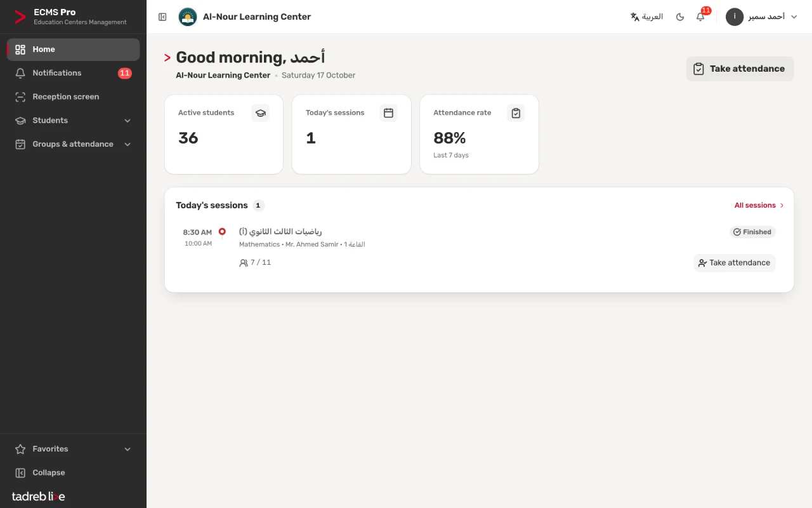Click the Favorites star icon

click(x=20, y=449)
